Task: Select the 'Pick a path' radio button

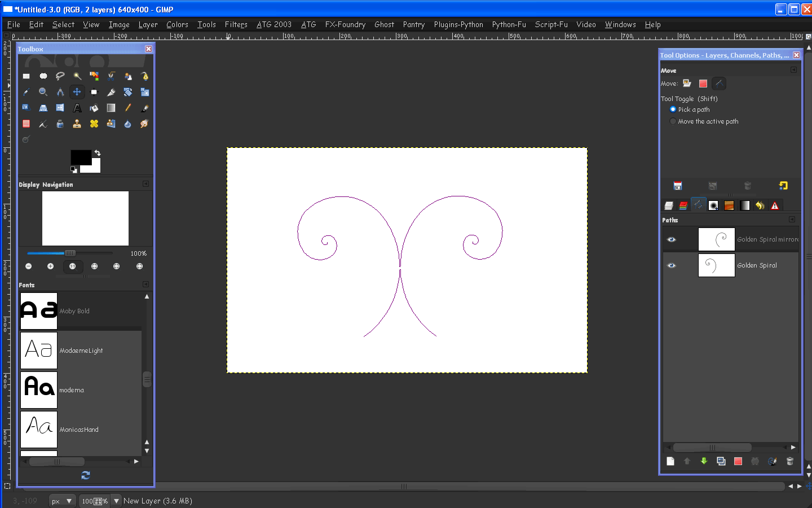Action: (673, 110)
